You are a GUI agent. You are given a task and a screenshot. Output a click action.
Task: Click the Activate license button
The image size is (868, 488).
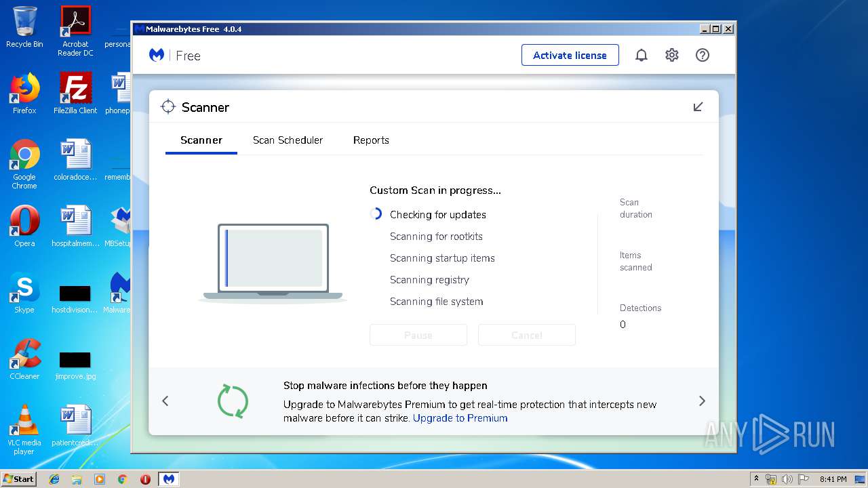point(570,56)
